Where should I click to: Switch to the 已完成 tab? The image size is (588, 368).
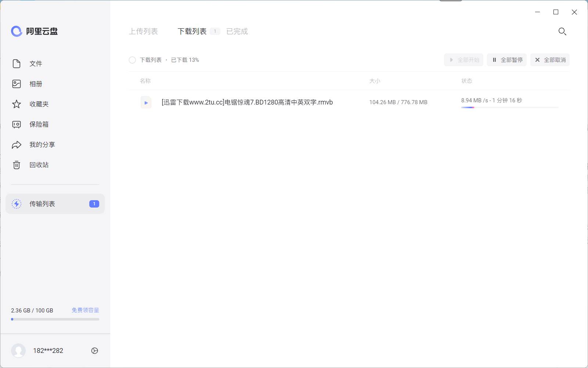[x=237, y=31]
